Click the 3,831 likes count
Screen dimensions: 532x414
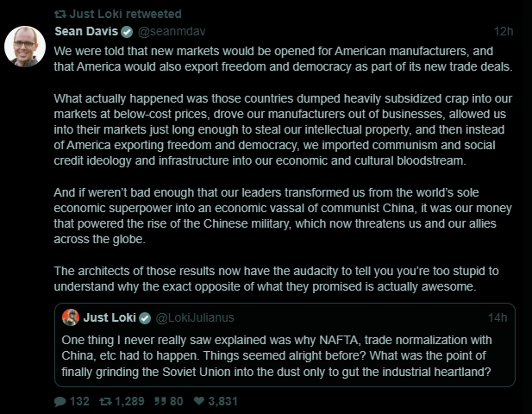tap(222, 401)
